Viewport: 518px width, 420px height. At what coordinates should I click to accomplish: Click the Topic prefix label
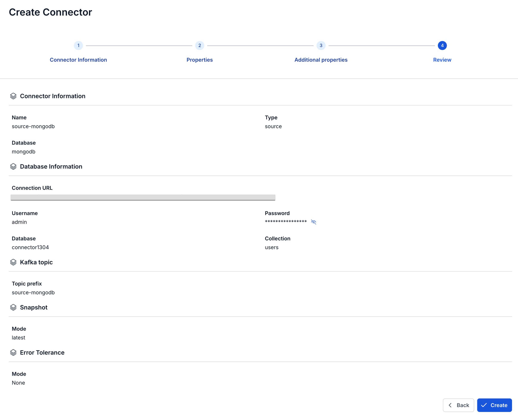pos(27,284)
